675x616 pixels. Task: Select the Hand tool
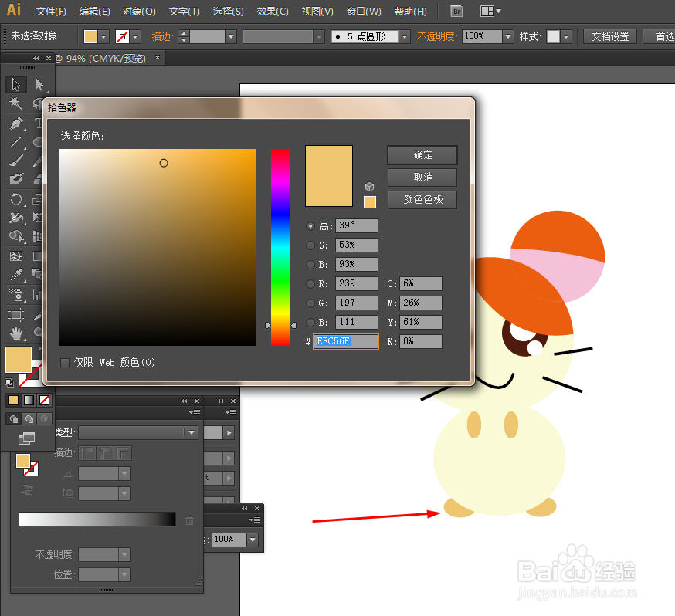click(x=16, y=333)
